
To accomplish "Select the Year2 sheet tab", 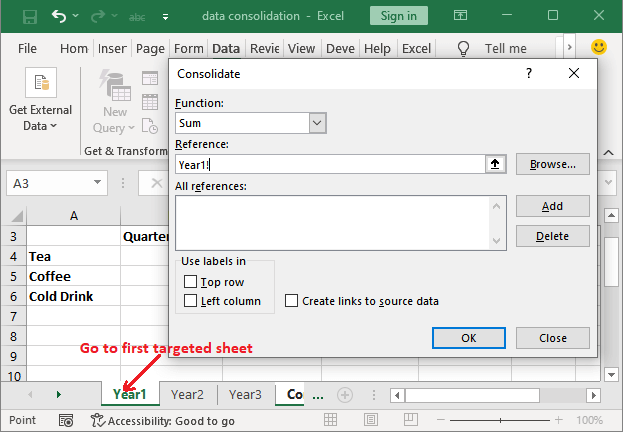I will pos(187,394).
